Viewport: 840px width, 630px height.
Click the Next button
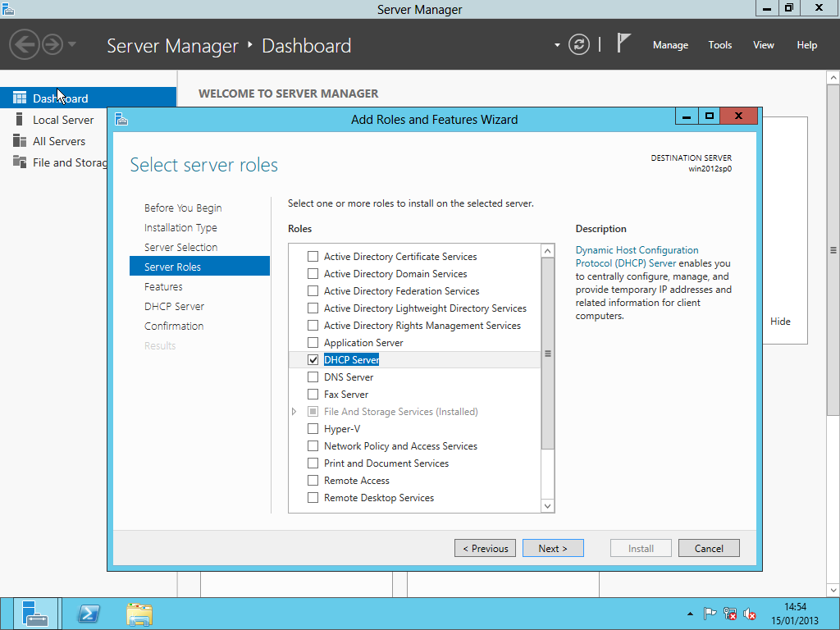(553, 549)
